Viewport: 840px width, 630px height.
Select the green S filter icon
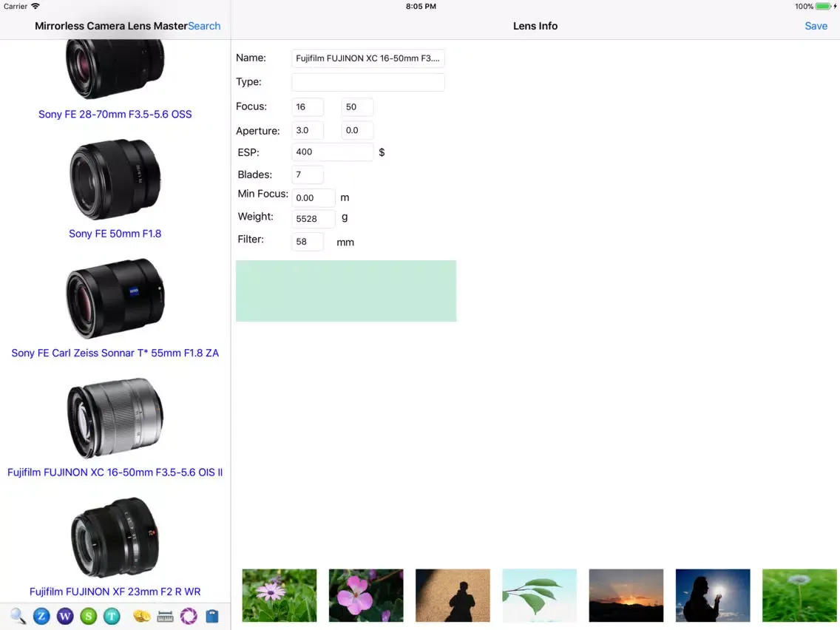89,616
